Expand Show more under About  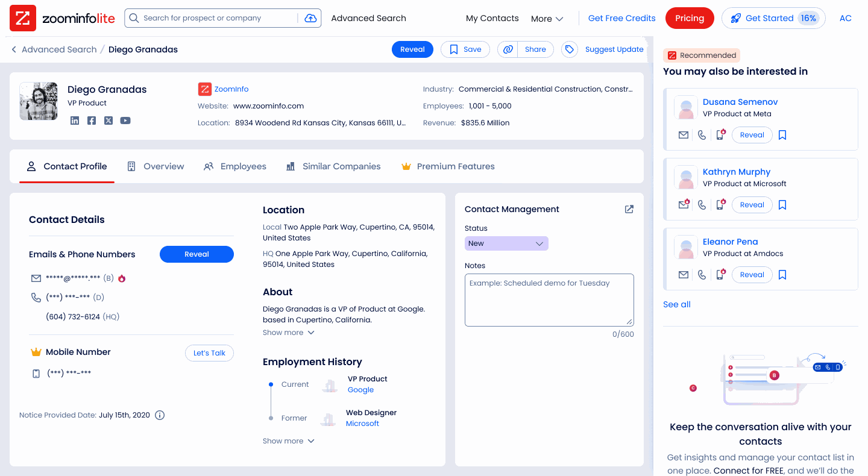(289, 333)
